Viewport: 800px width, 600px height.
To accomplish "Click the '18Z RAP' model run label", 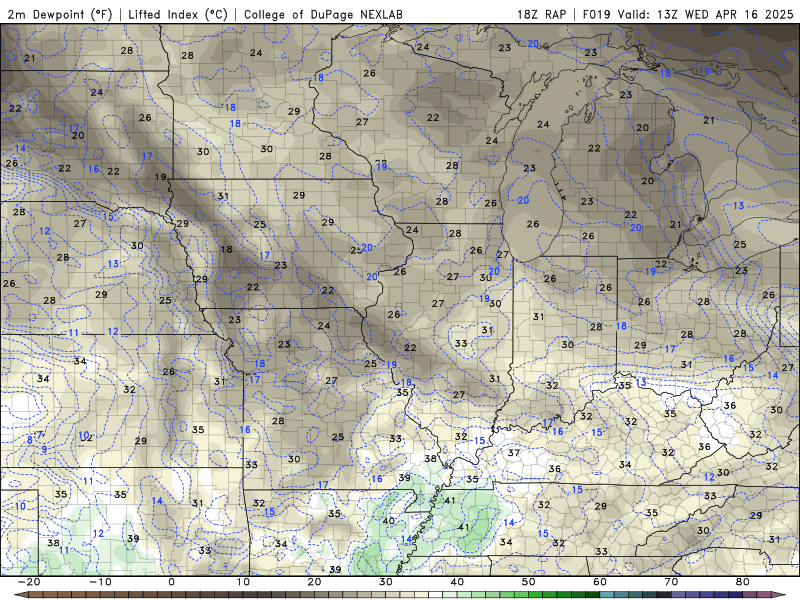I will [x=541, y=14].
